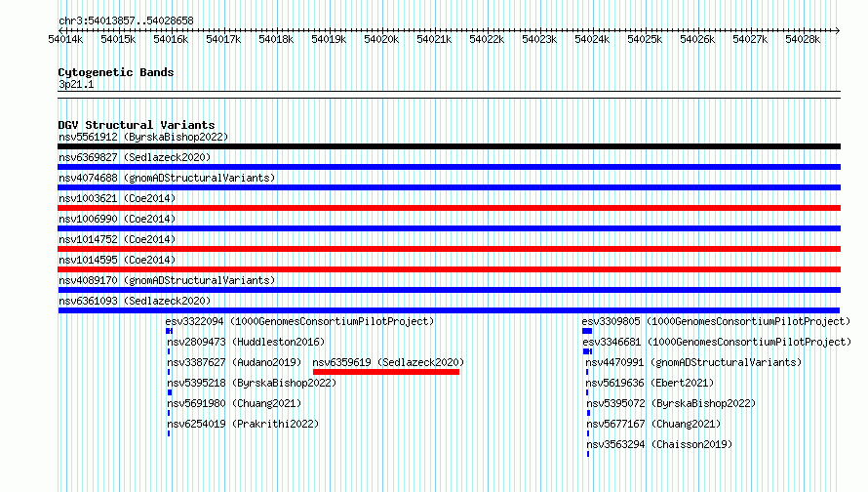Click the DGV Structural Variants track title
The width and height of the screenshot is (868, 492).
pos(137,125)
